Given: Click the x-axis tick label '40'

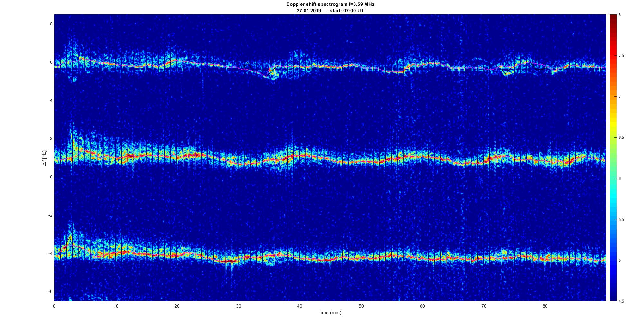Looking at the screenshot, I should (300, 306).
